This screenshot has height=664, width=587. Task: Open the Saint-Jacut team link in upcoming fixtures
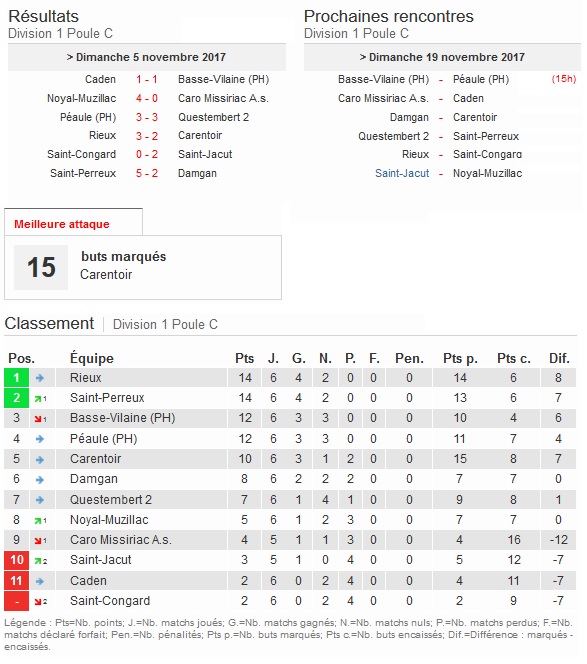pos(402,173)
